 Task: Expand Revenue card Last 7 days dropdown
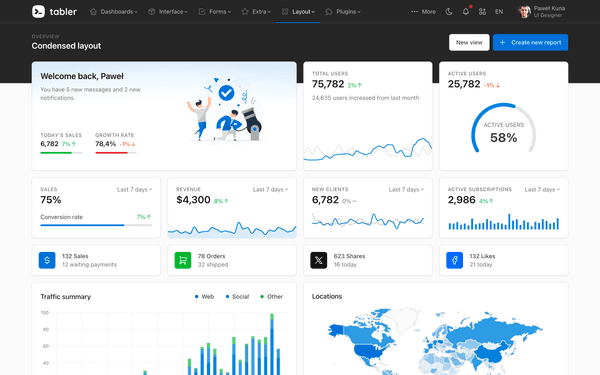[x=270, y=189]
